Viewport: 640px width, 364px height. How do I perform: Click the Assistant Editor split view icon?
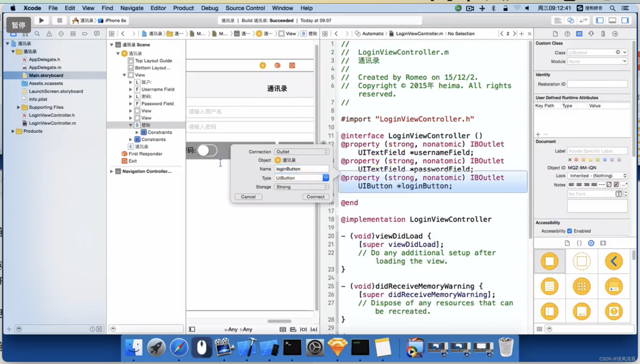[x=570, y=20]
